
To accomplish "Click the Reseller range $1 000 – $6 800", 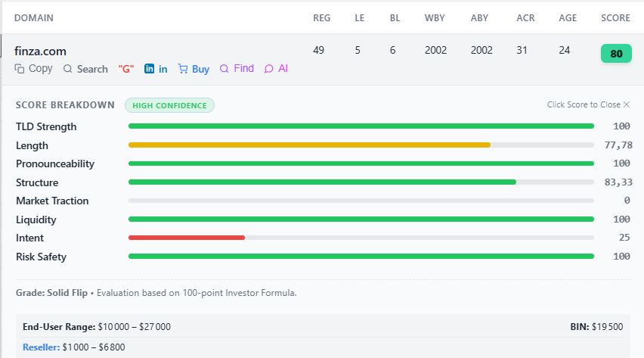I will pos(94,347).
